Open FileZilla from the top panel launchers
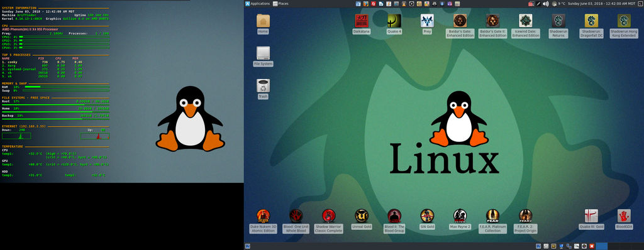The image size is (644, 250). pos(374,4)
